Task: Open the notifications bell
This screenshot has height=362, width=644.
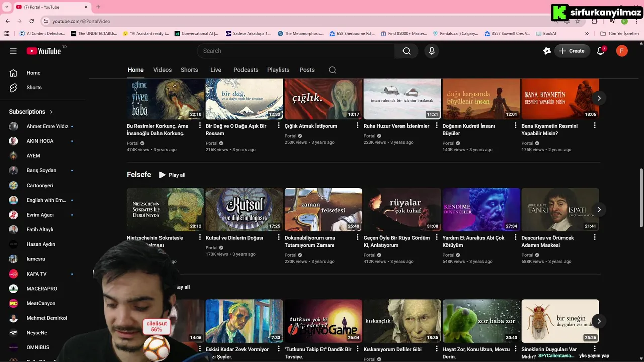Action: (x=601, y=51)
